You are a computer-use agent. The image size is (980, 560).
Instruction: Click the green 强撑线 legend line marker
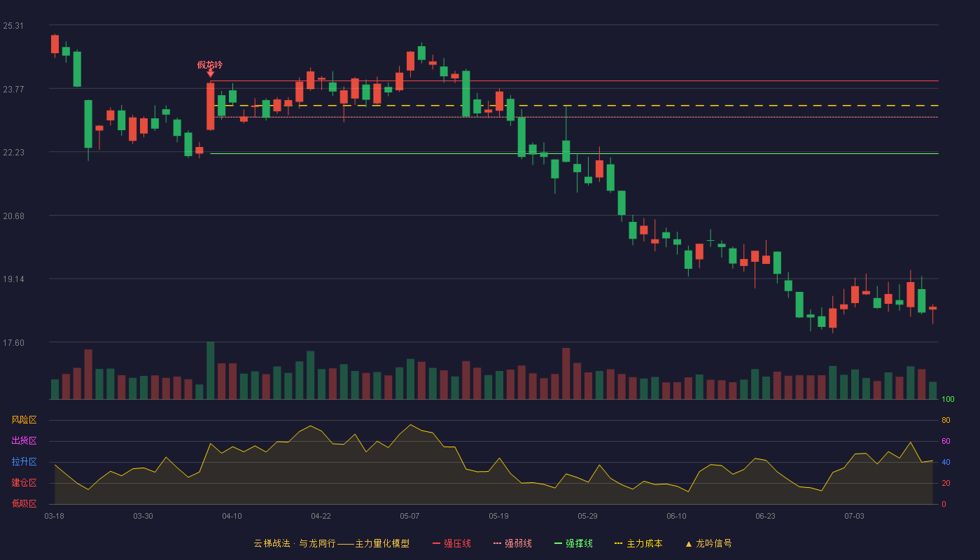point(559,544)
